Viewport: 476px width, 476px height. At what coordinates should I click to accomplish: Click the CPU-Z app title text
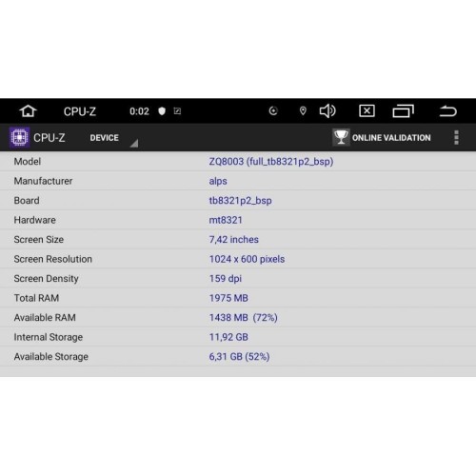tap(50, 138)
